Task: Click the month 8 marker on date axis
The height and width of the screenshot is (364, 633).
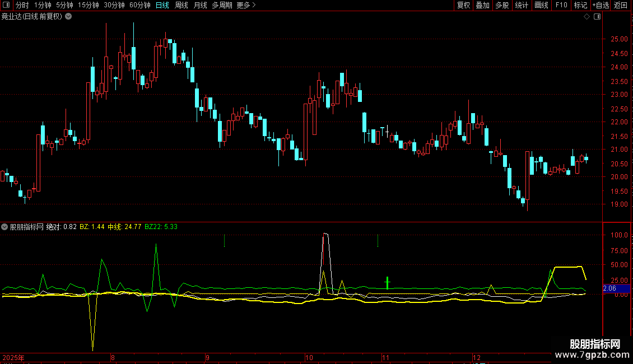Action: click(x=113, y=357)
